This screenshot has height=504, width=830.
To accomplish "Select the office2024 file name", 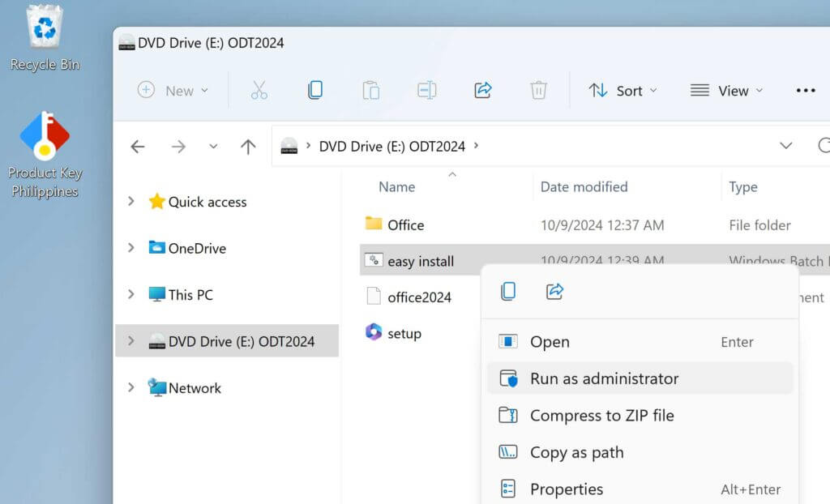I will coord(419,297).
